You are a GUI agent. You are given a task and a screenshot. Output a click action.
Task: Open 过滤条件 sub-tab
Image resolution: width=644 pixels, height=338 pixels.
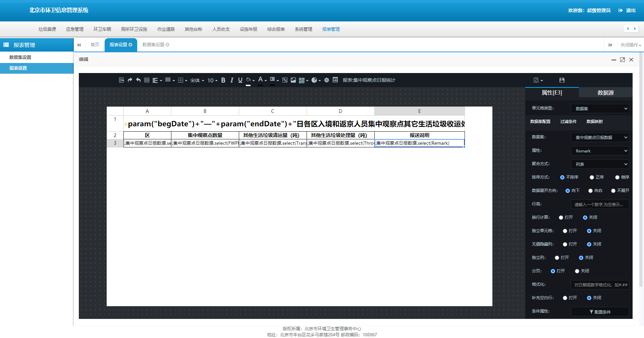coord(568,121)
